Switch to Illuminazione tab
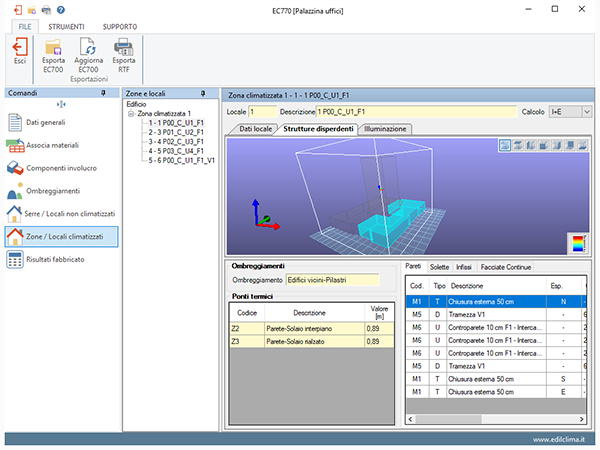Screen dimensions: 600x450 click(385, 129)
